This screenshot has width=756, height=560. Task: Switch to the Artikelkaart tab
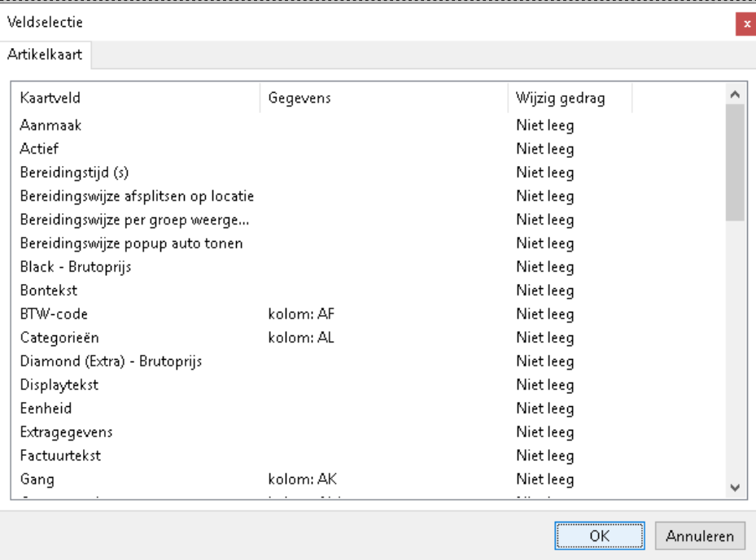click(47, 55)
